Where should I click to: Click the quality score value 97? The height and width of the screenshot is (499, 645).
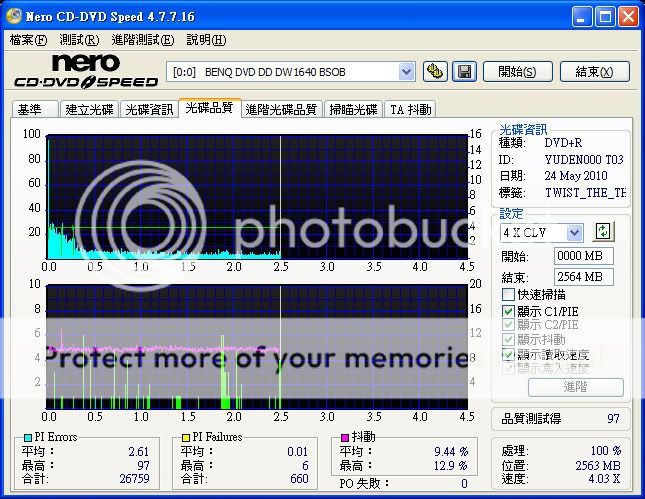pyautogui.click(x=613, y=418)
